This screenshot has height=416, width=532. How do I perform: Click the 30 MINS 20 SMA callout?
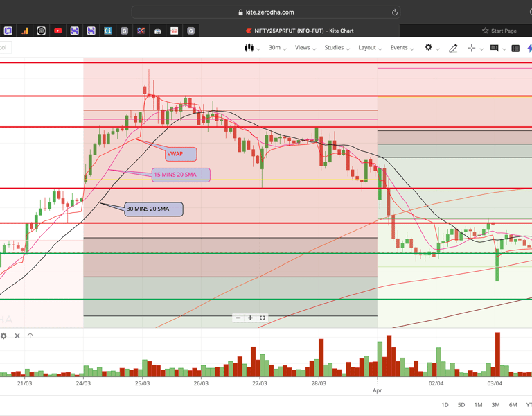tap(154, 209)
